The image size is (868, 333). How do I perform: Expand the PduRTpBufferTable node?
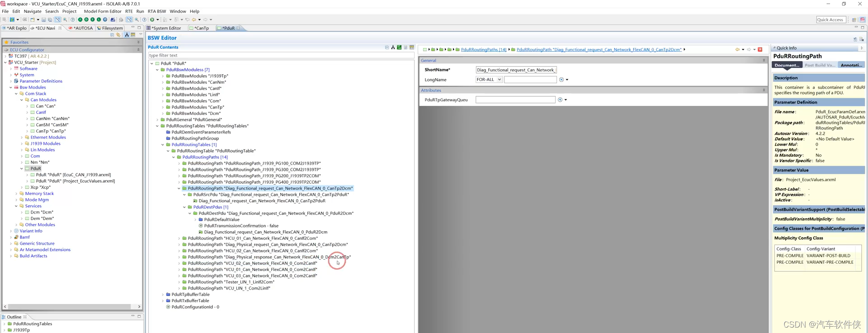point(163,294)
